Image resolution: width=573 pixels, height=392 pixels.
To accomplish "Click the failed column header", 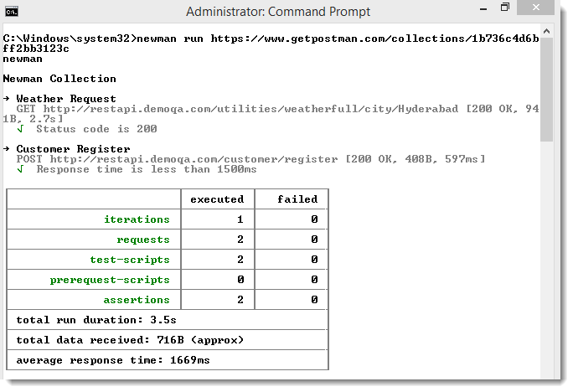I will click(x=297, y=199).
